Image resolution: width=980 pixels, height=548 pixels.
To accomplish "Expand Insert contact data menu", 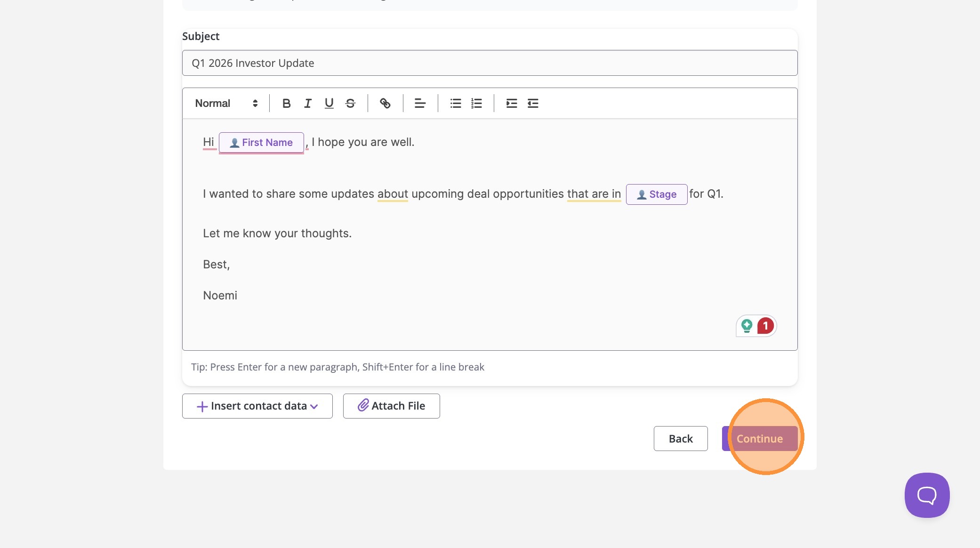I will [257, 406].
